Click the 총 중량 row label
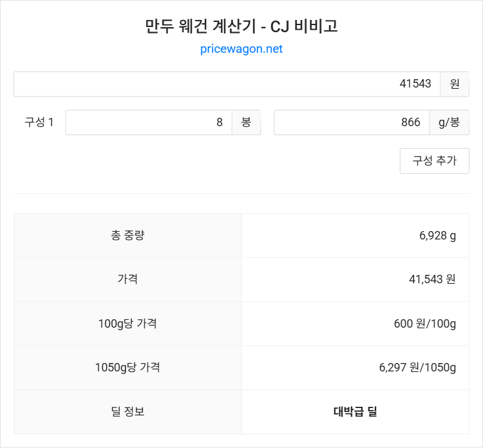The image size is (483, 448). click(128, 236)
